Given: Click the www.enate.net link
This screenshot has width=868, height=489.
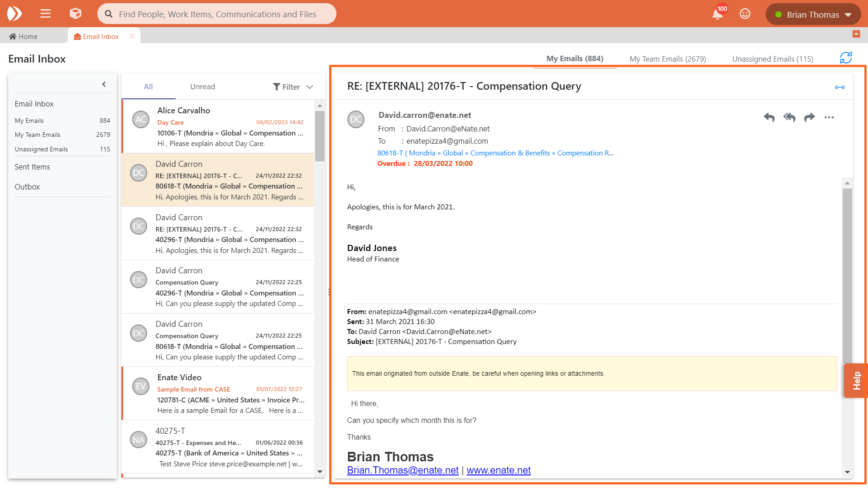Looking at the screenshot, I should (x=499, y=470).
